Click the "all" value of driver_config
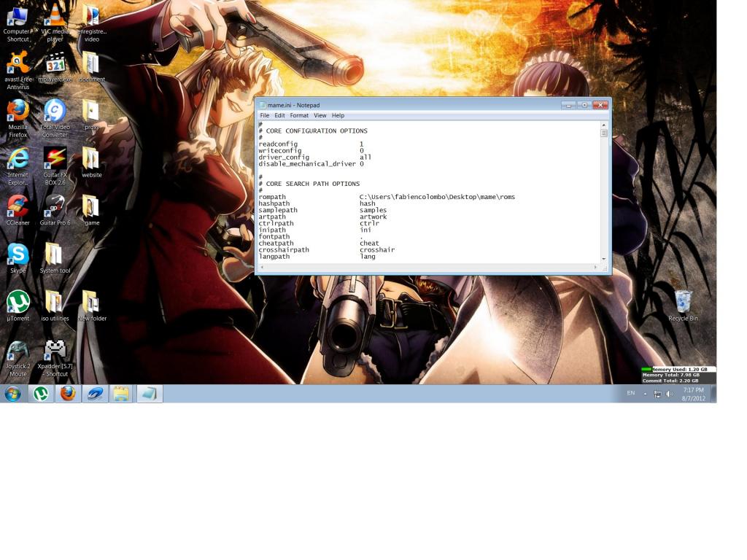 (x=365, y=157)
